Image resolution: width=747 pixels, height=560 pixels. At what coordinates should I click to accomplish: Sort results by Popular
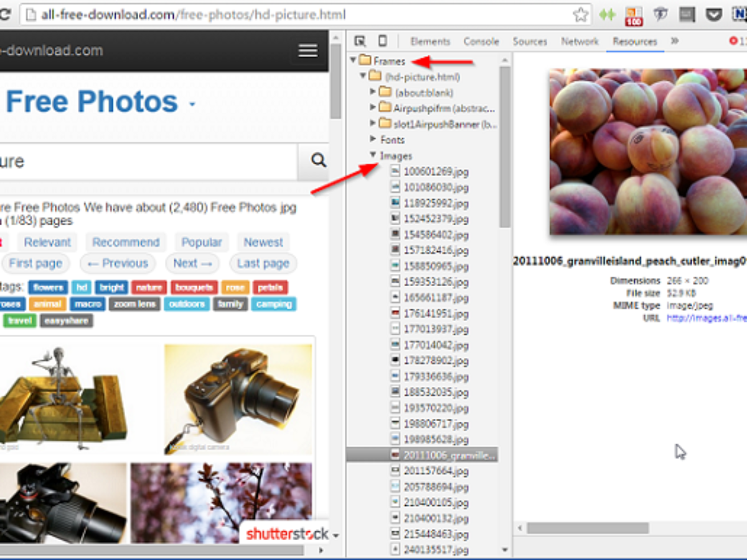point(202,242)
